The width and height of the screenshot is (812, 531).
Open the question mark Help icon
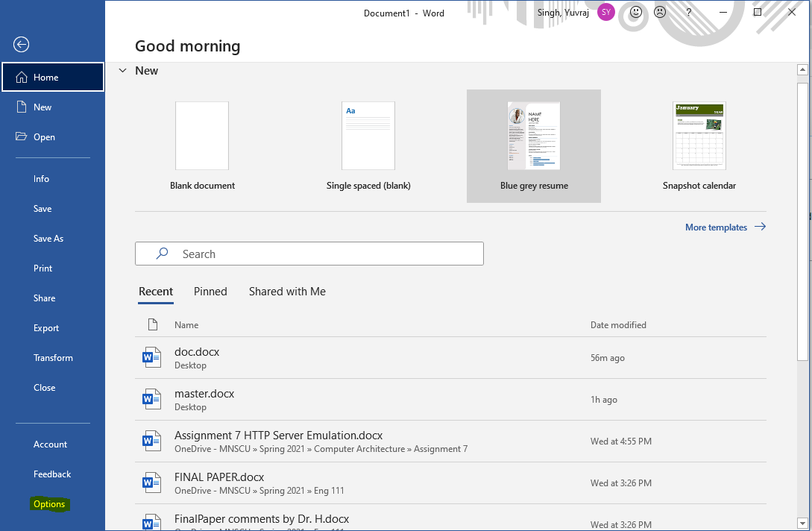[689, 13]
